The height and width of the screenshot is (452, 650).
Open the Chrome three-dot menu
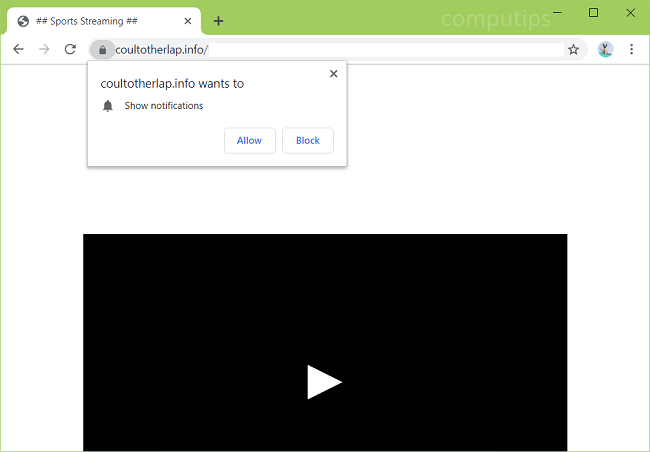[632, 49]
